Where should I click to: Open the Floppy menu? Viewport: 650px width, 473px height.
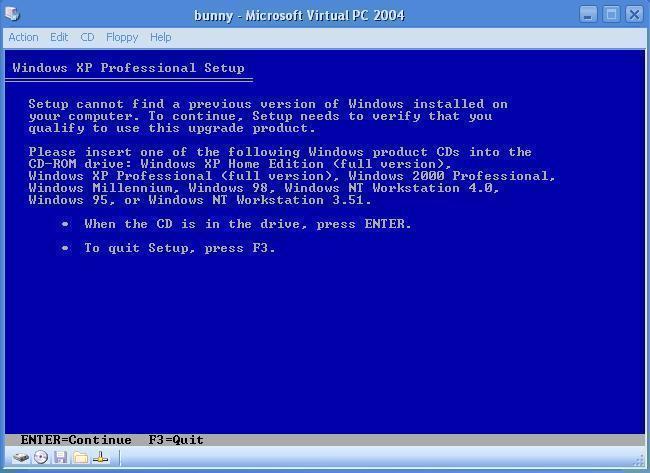(x=122, y=37)
